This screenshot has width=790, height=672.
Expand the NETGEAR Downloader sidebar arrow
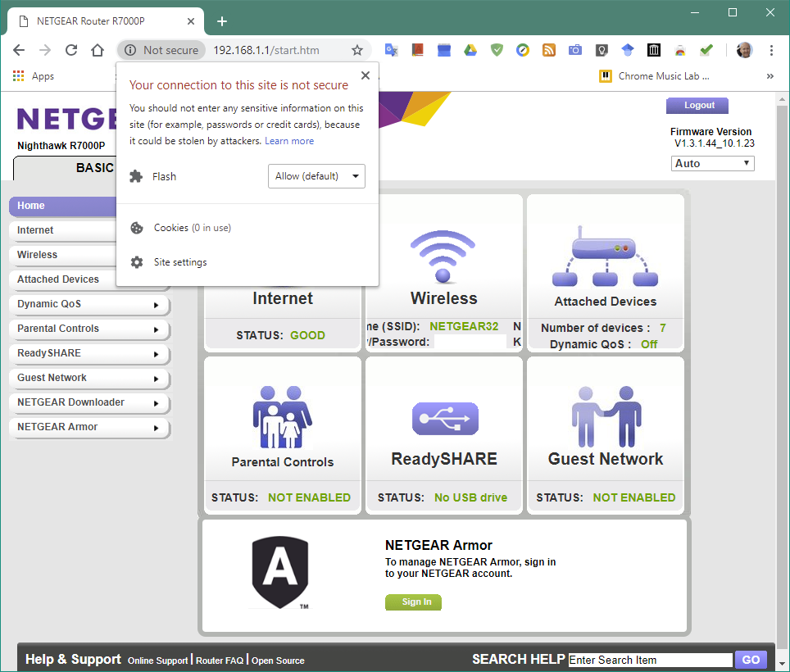pyautogui.click(x=157, y=403)
